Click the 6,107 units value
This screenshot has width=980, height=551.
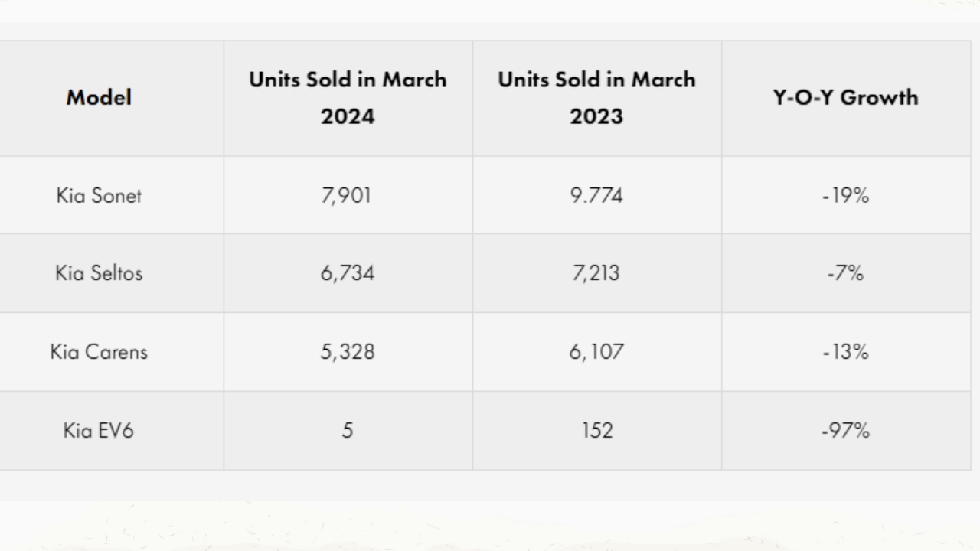coord(596,352)
